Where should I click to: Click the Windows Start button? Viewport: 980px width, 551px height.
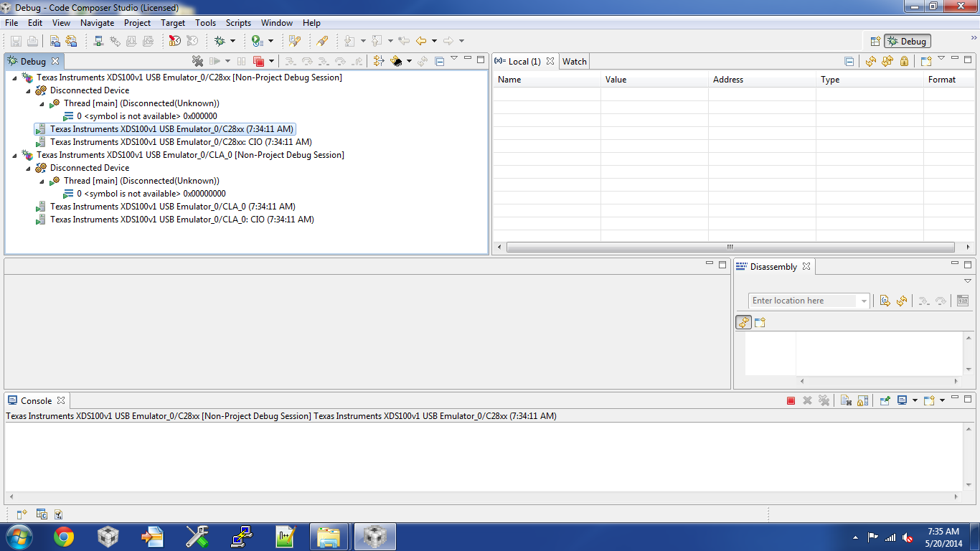coord(19,537)
